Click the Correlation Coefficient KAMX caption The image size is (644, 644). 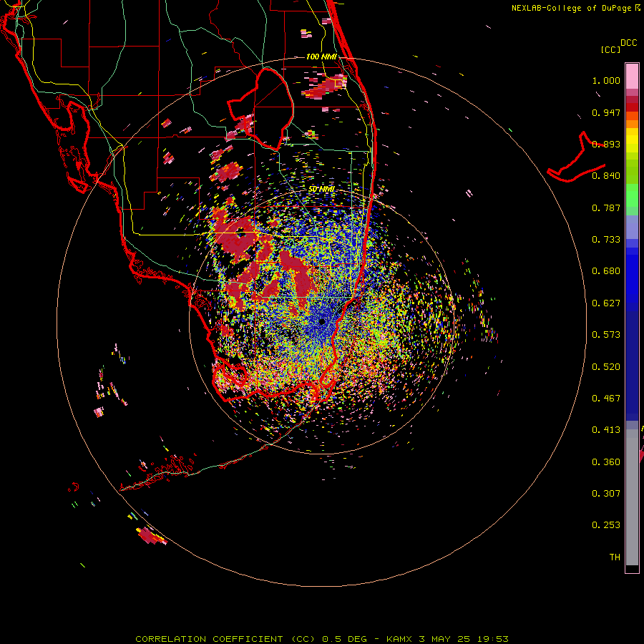(322, 639)
